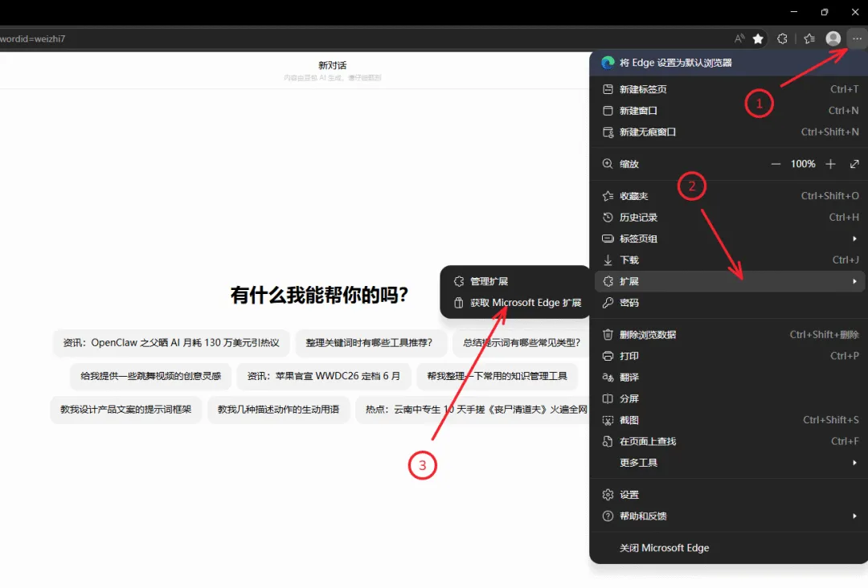
Task: Click the star icon beside 收藏夹
Action: point(608,196)
